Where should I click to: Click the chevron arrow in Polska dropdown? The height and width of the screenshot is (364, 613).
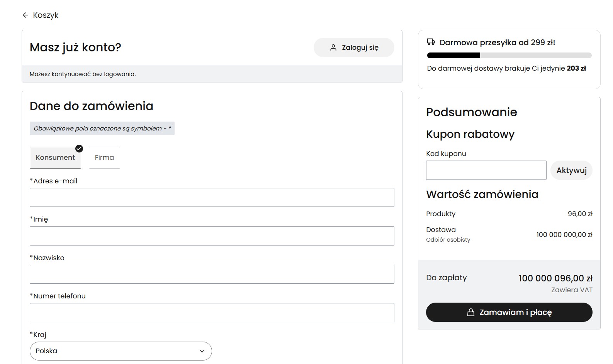202,351
